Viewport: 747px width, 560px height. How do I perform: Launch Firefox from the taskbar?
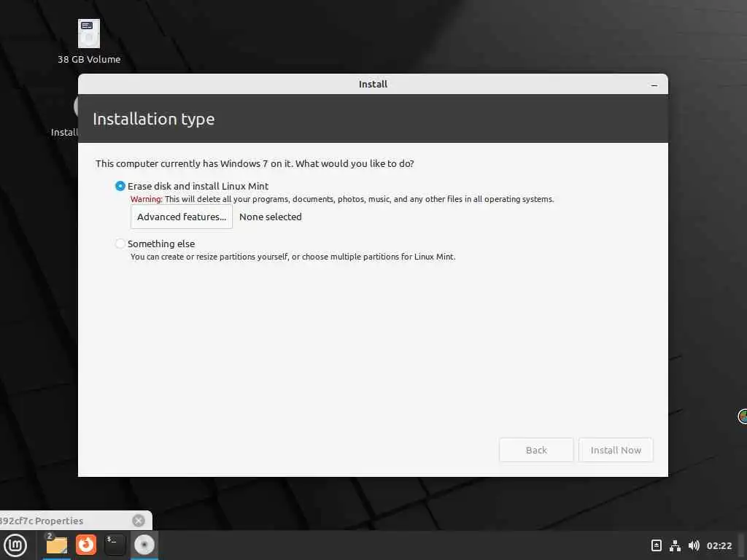[x=86, y=545]
